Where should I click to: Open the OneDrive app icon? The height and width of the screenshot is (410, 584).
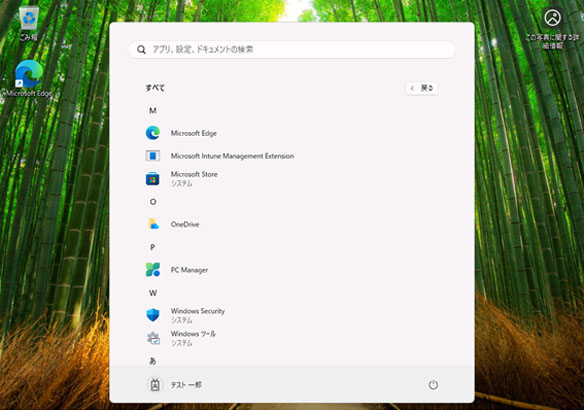153,224
